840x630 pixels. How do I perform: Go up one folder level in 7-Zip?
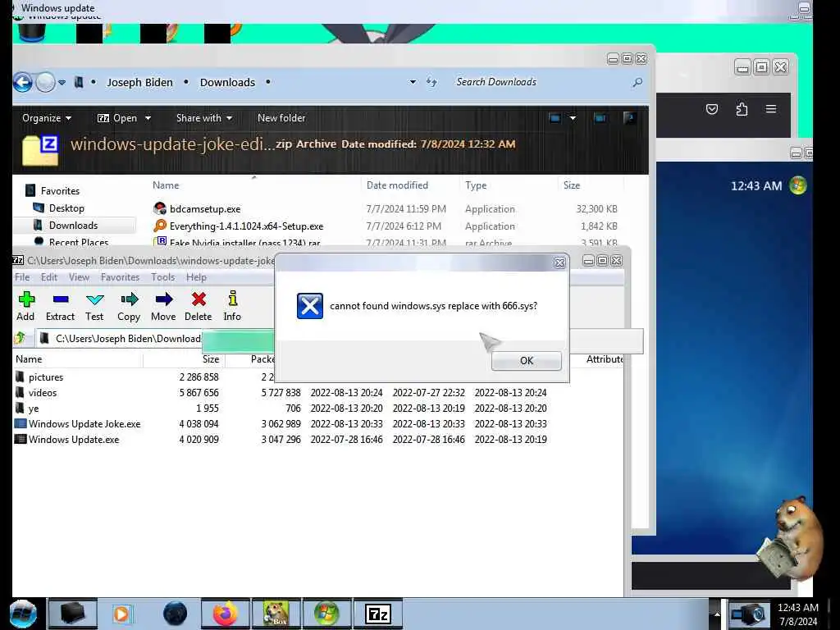point(21,338)
